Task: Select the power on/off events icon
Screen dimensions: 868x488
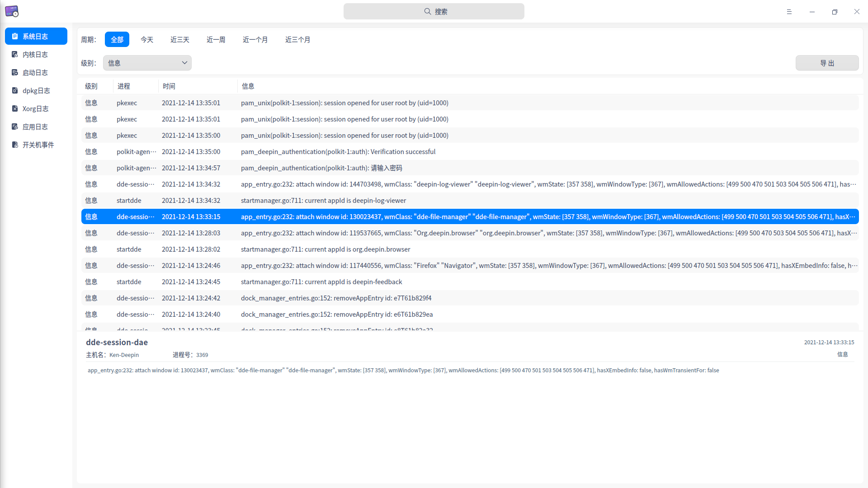Action: 15,145
